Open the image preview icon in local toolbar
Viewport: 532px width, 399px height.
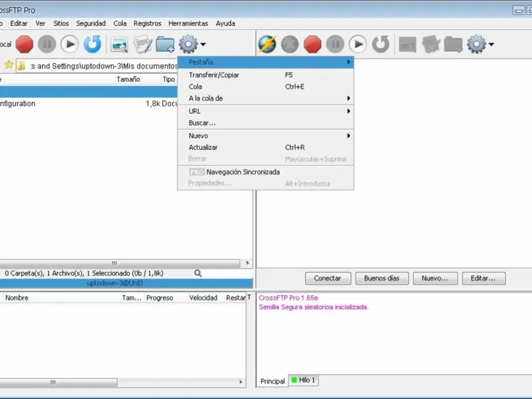(120, 45)
